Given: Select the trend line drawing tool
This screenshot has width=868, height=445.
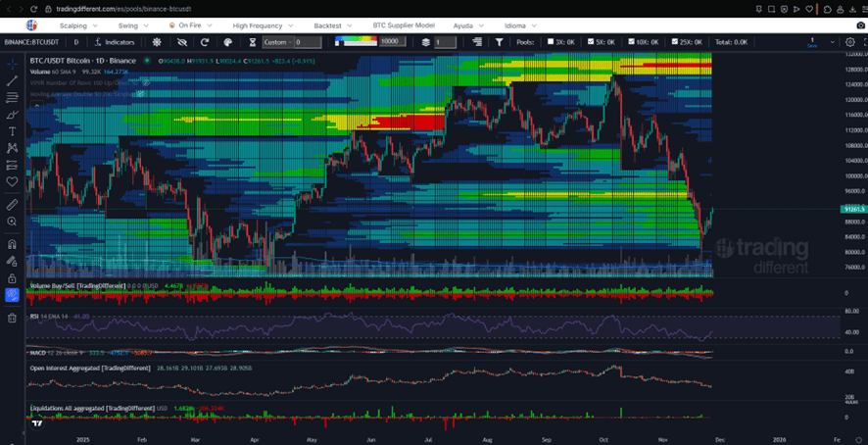Looking at the screenshot, I should 12,81.
